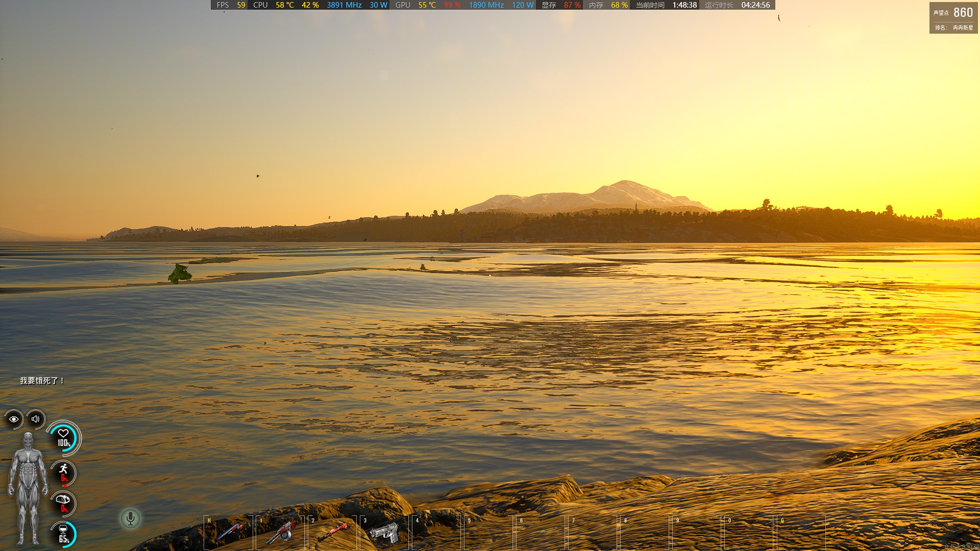This screenshot has height=551, width=980.
Task: Select the shotgun in slot H
Action: 228,533
